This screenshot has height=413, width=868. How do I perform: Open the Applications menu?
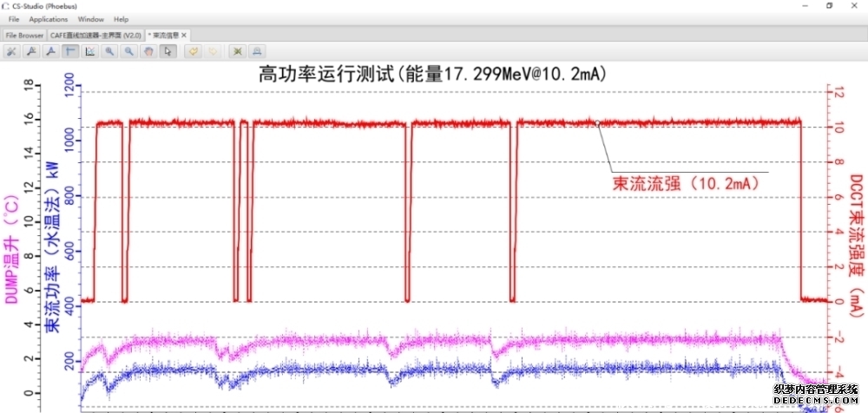[x=48, y=18]
